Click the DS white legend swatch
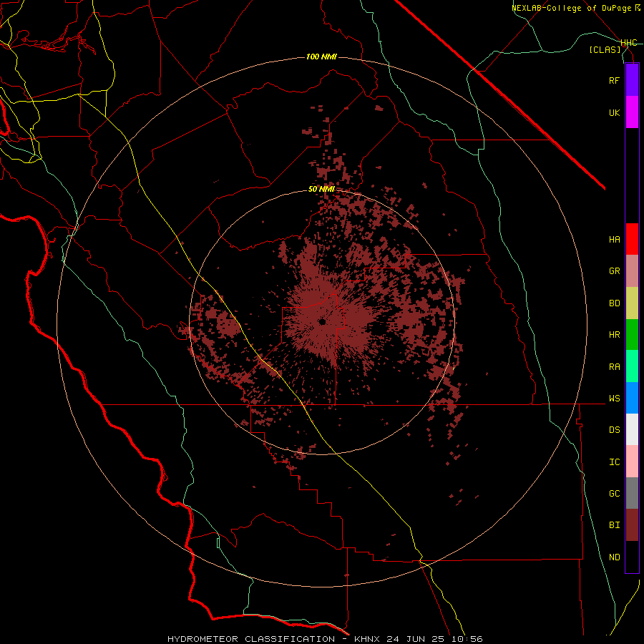644x644 pixels. click(632, 429)
